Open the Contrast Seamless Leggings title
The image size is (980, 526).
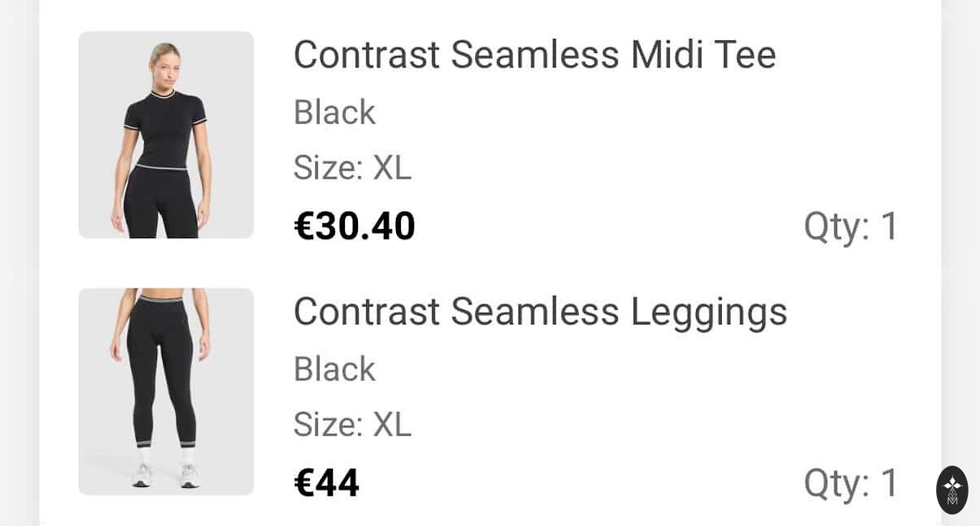click(540, 311)
